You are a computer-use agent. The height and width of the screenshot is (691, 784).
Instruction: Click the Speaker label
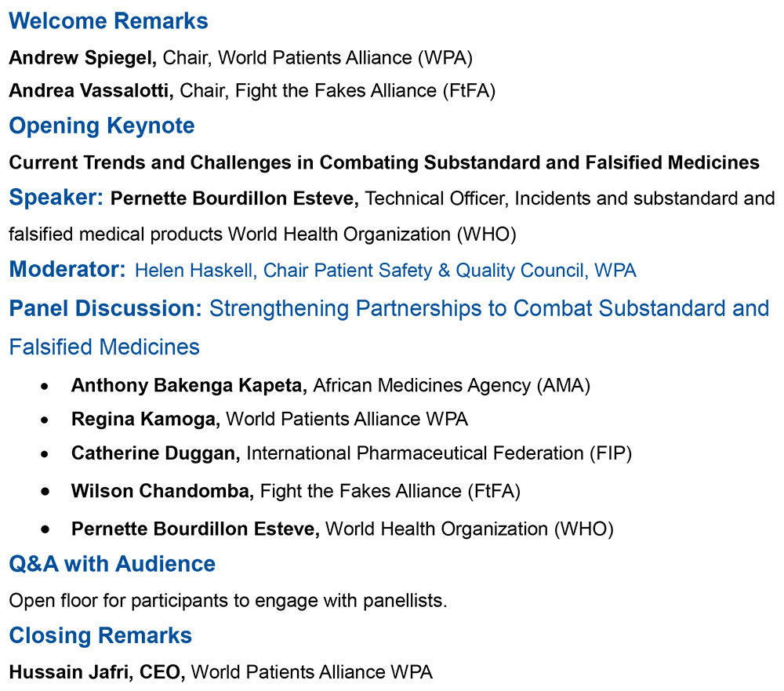tap(56, 198)
